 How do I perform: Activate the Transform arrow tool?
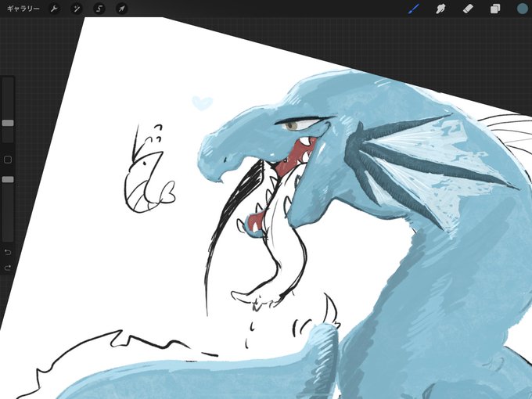(121, 9)
